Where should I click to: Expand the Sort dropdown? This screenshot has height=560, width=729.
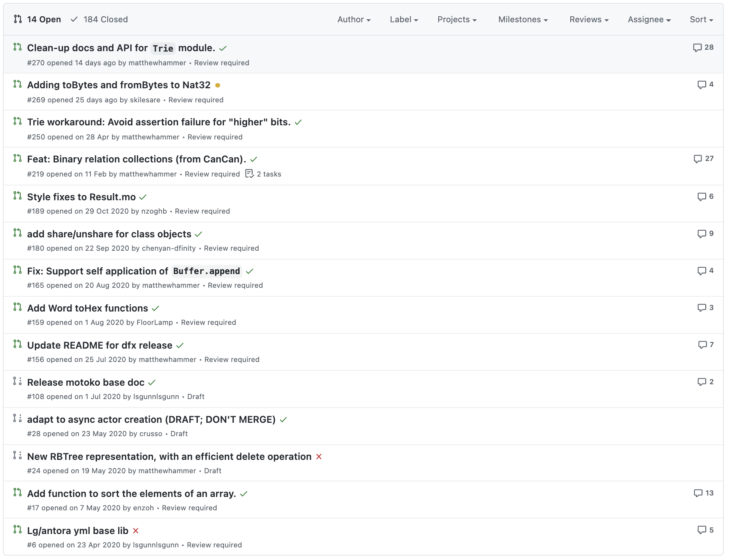[701, 19]
